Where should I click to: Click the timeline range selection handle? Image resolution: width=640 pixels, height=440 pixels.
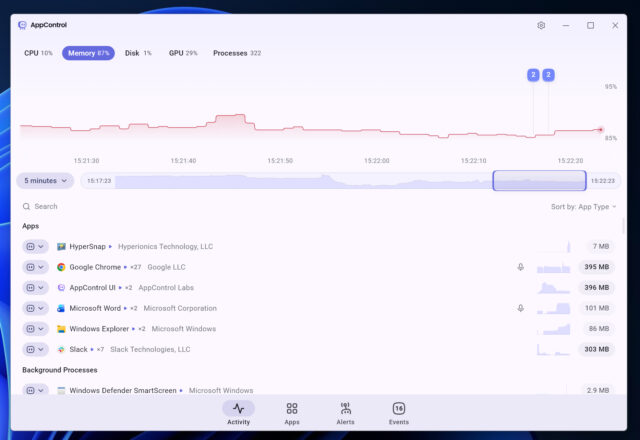(540, 181)
